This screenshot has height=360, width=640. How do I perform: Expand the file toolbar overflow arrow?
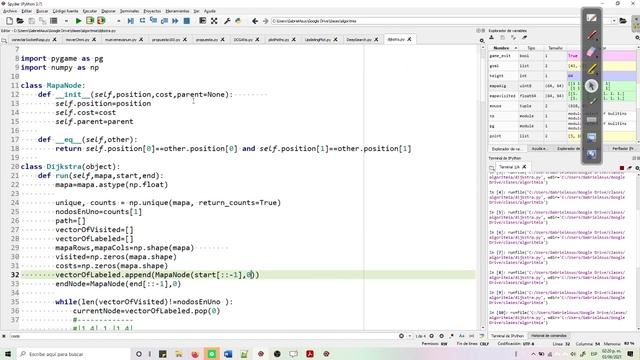pyautogui.click(x=66, y=21)
